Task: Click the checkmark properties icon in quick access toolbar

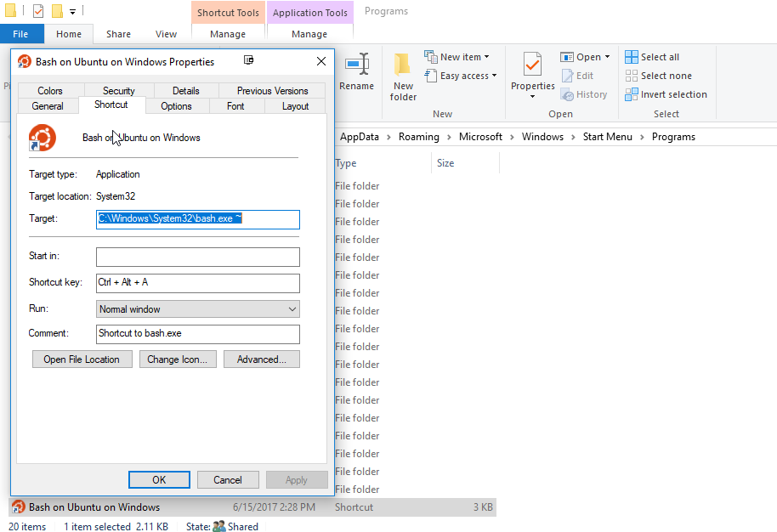Action: click(38, 10)
